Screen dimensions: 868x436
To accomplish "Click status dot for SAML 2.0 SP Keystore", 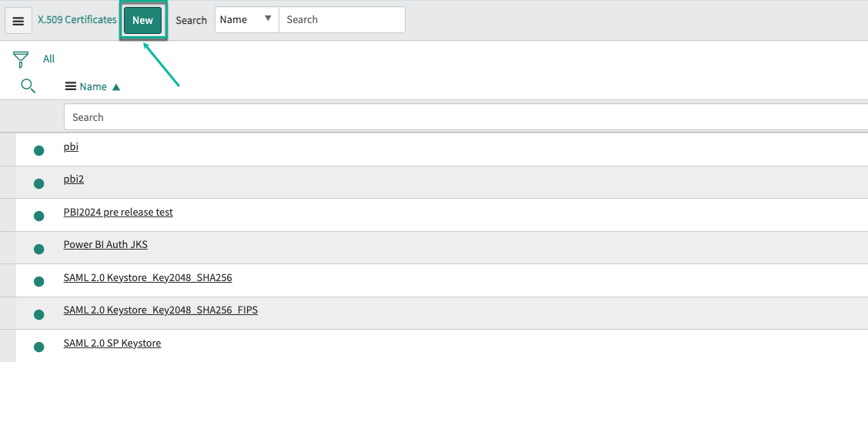I will tap(39, 347).
